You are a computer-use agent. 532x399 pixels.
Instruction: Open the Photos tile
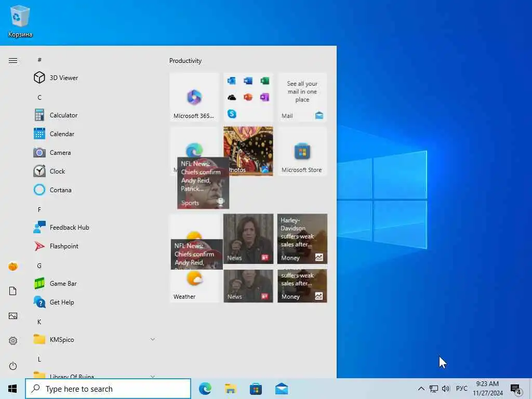(248, 151)
